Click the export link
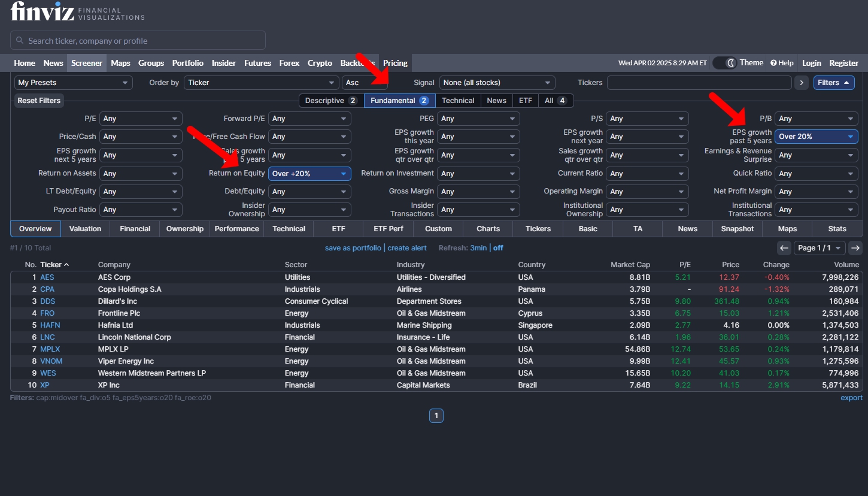The image size is (868, 496). pos(851,398)
